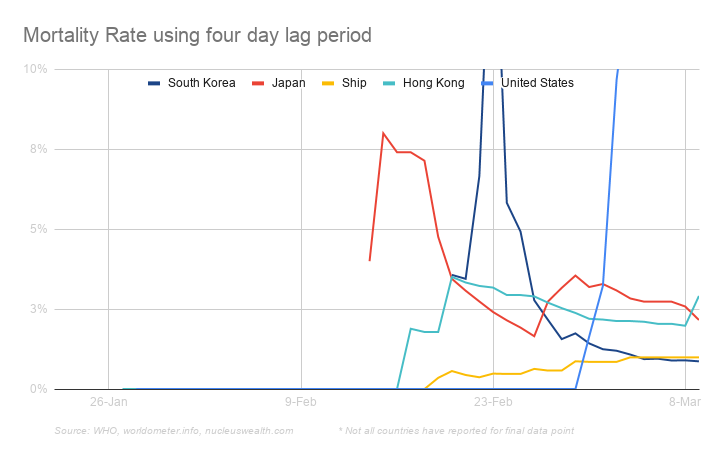This screenshot has height=460, width=722.
Task: Click the 9-Feb x-axis date label
Action: pyautogui.click(x=301, y=402)
